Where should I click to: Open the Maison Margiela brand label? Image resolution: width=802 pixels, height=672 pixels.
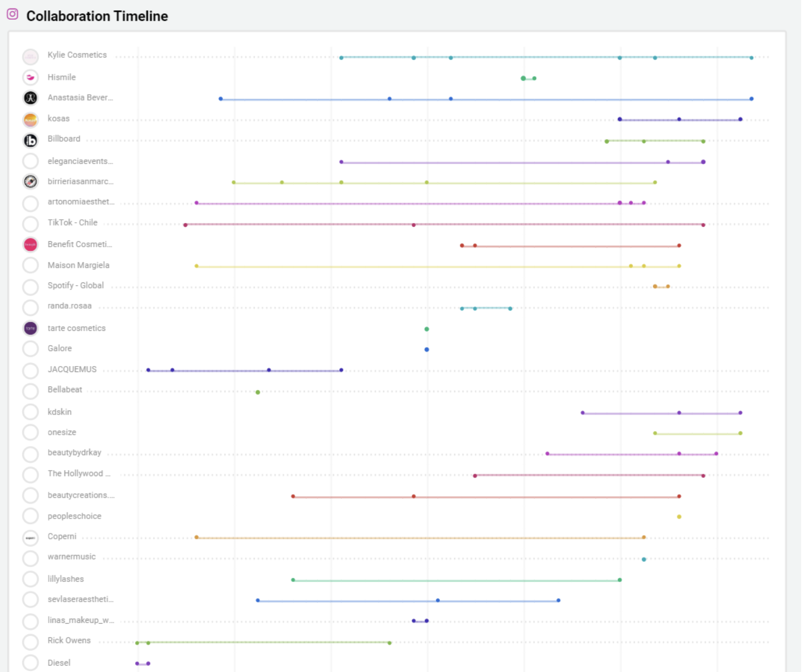[x=78, y=265]
